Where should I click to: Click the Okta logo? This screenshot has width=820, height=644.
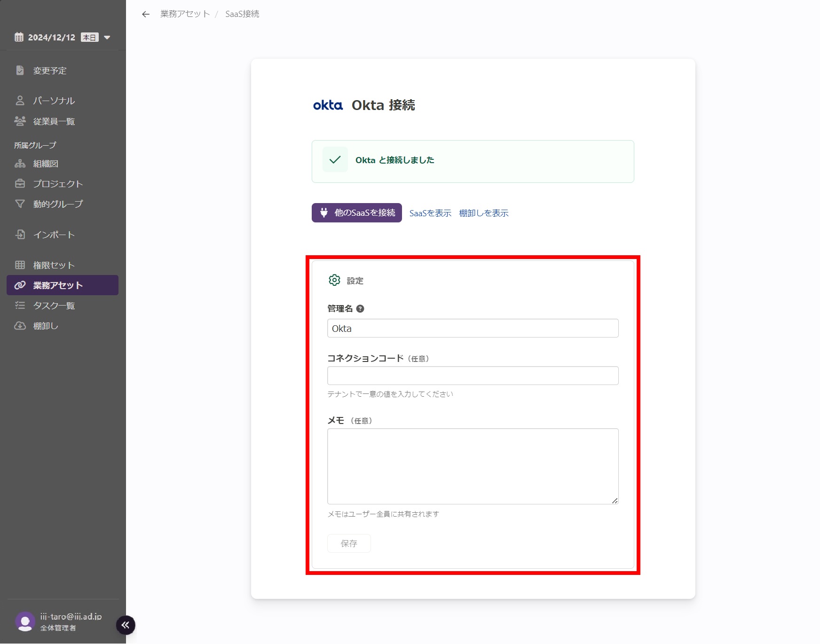[328, 105]
